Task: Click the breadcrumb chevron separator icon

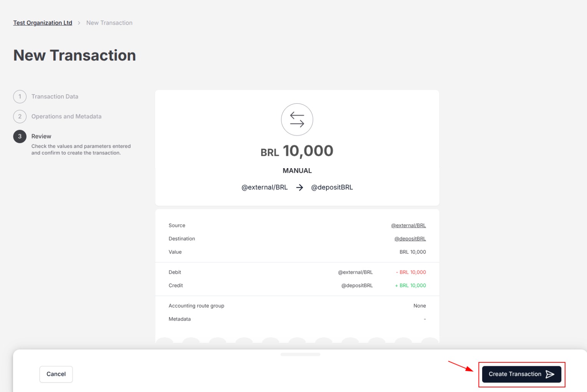Action: [x=79, y=23]
